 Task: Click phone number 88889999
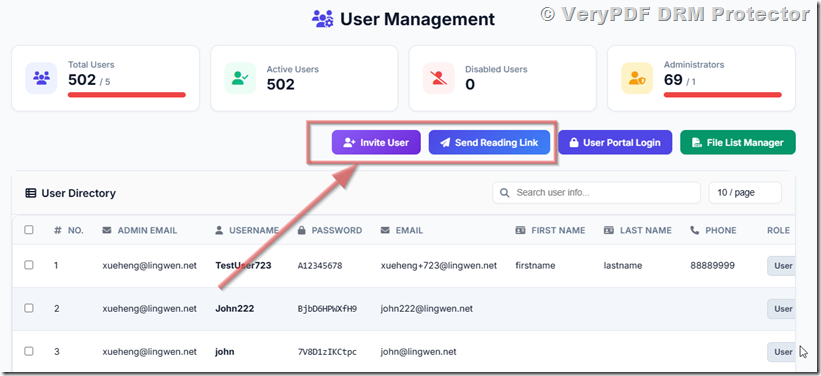713,266
